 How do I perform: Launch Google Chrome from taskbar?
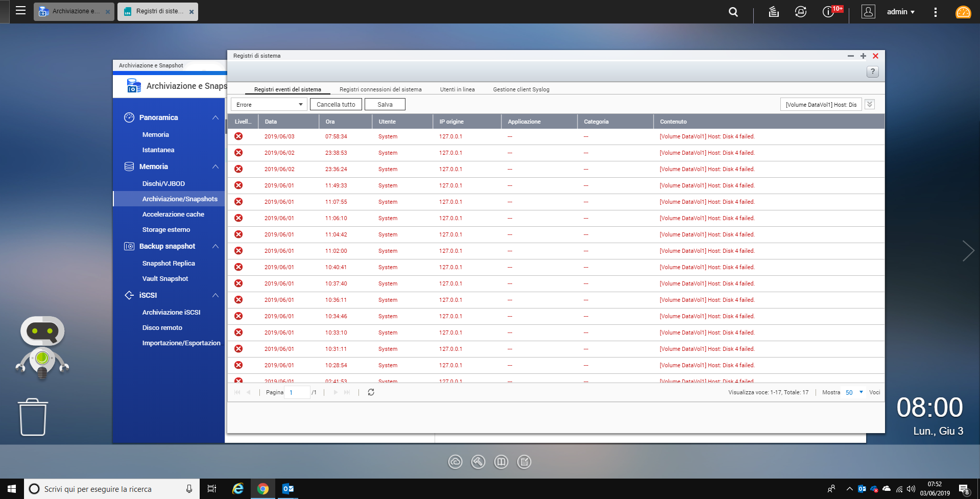pos(262,489)
